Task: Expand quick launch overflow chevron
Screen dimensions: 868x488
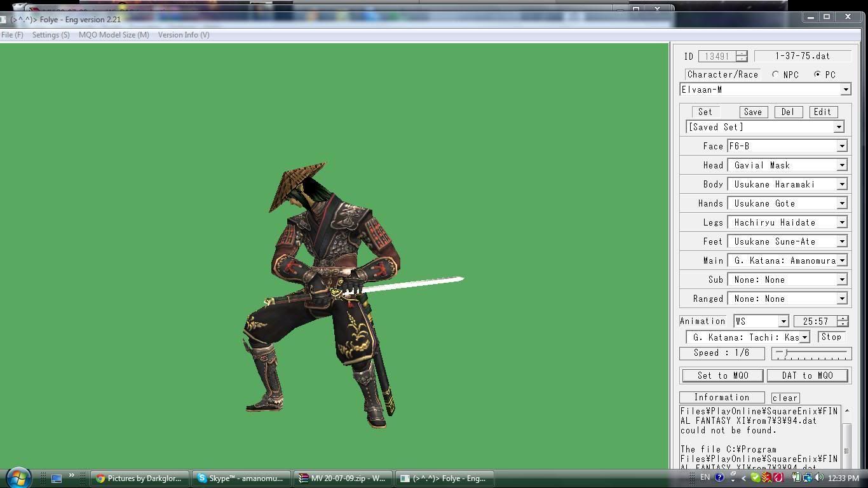Action: pyautogui.click(x=71, y=475)
